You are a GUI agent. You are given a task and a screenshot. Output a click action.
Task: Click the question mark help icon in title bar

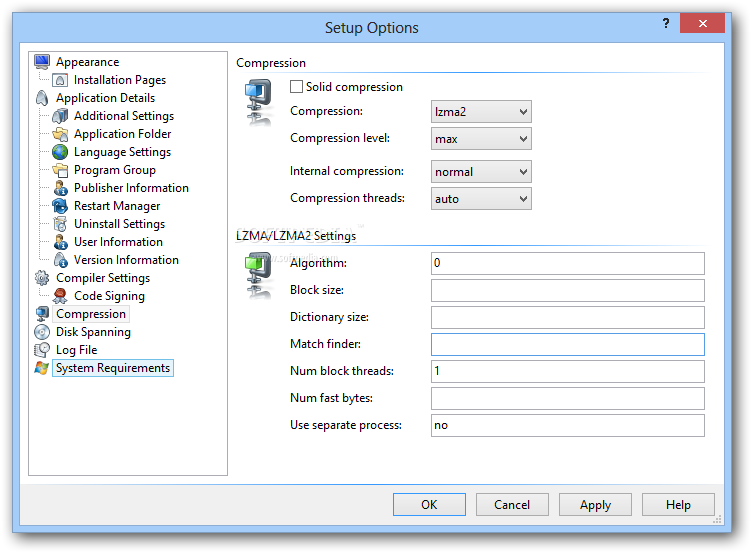(666, 23)
